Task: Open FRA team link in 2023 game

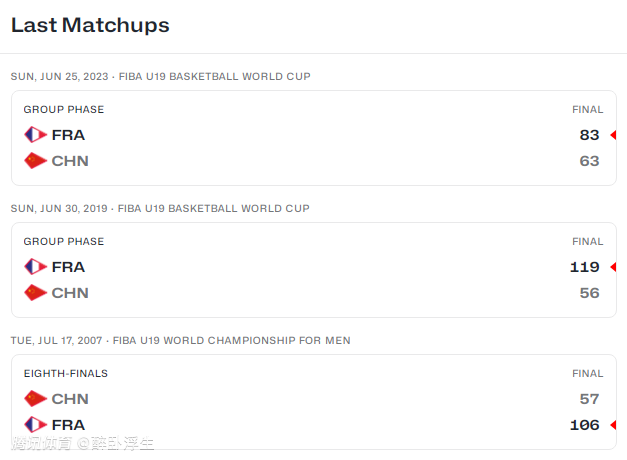Action: tap(68, 135)
